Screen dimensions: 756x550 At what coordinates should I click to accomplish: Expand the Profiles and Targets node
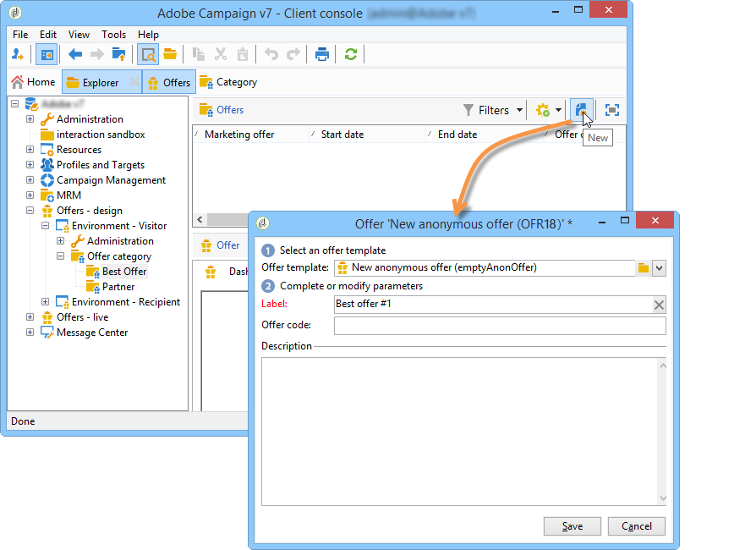point(30,164)
